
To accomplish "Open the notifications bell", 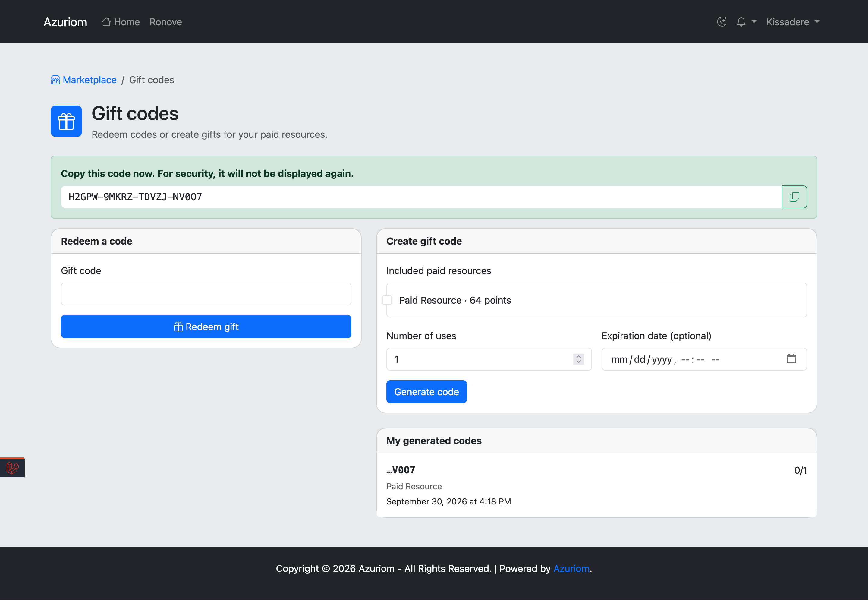I will click(x=741, y=22).
